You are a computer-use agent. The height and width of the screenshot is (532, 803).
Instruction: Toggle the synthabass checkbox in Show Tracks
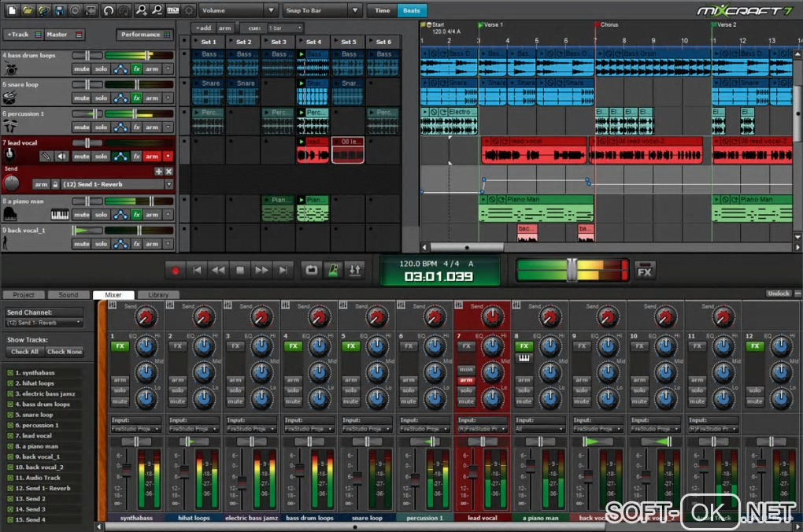[x=10, y=372]
